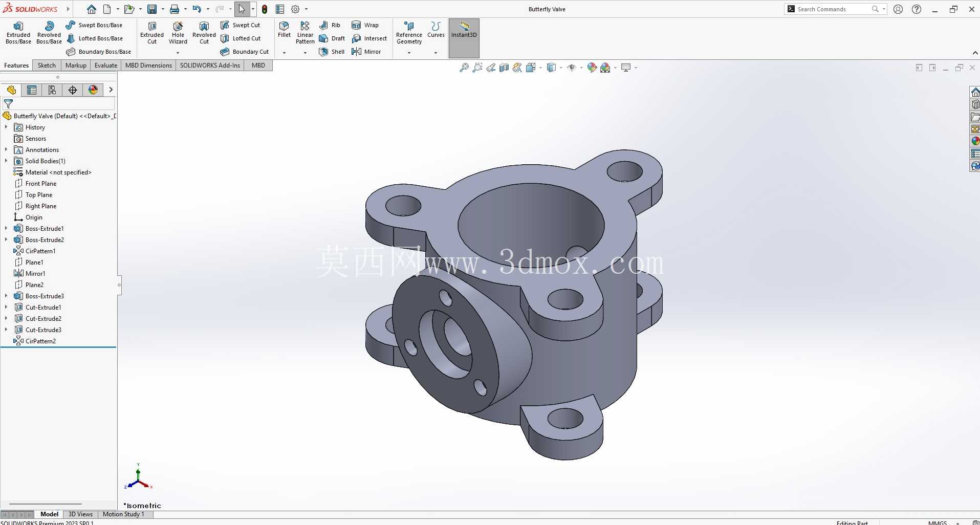Toggle Instant3D mode
Image resolution: width=980 pixels, height=525 pixels.
coord(464,38)
